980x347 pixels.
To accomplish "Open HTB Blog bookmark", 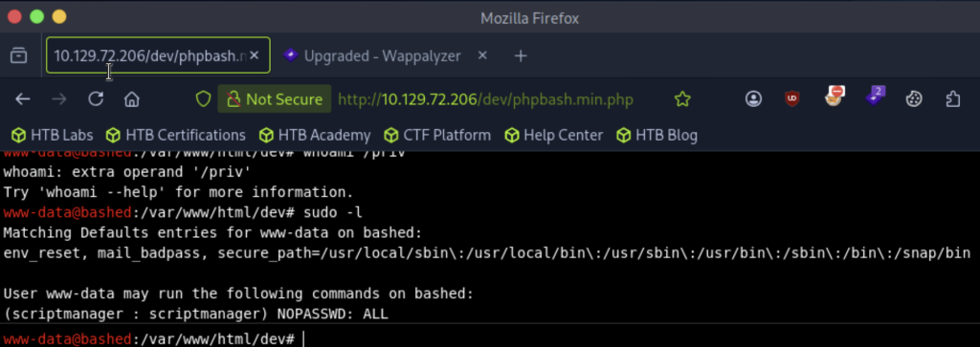I will [x=657, y=135].
